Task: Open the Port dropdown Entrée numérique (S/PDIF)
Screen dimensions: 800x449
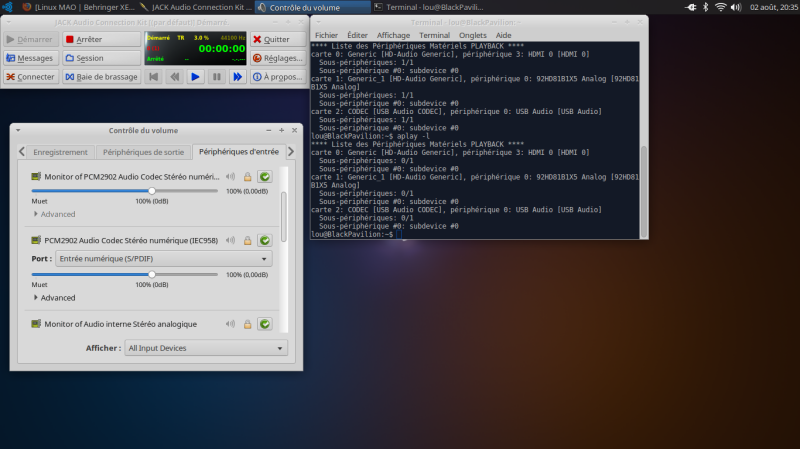Action: pyautogui.click(x=163, y=259)
